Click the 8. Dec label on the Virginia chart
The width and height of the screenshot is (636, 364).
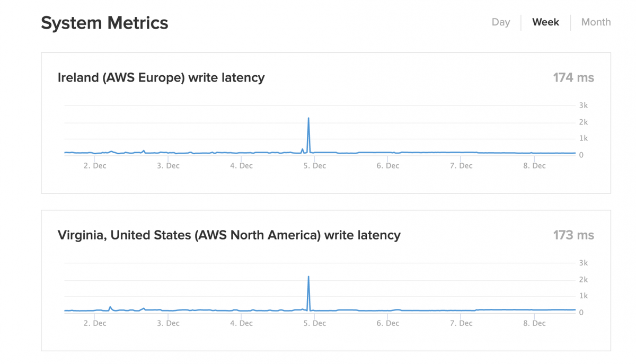534,323
